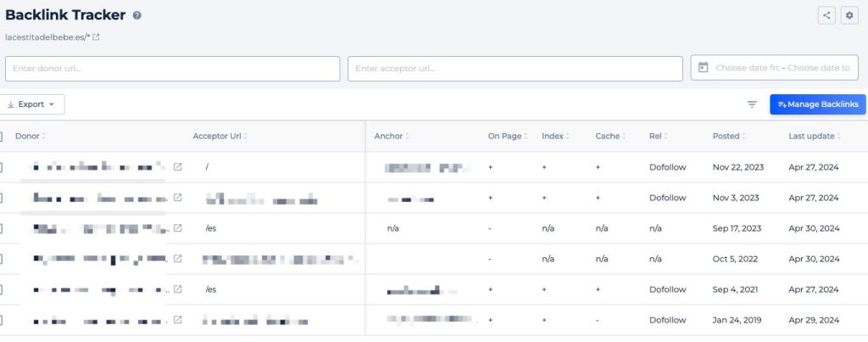This screenshot has width=868, height=342.
Task: Open the Export dropdown
Action: [31, 104]
